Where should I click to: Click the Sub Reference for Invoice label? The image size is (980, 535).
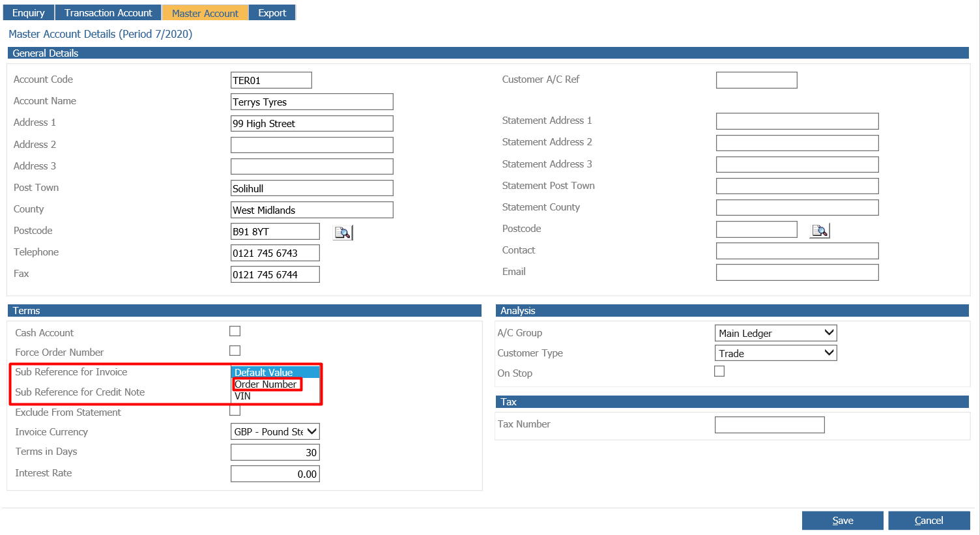[x=71, y=372]
